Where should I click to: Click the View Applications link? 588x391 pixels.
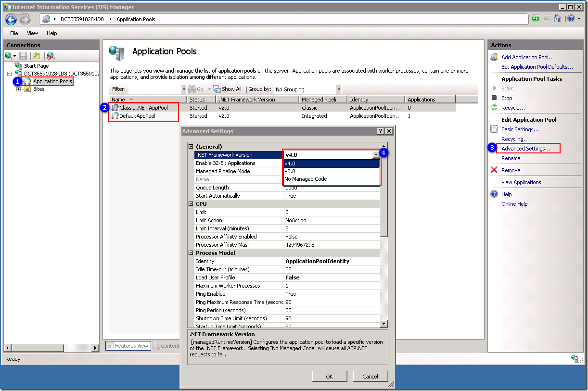[521, 182]
